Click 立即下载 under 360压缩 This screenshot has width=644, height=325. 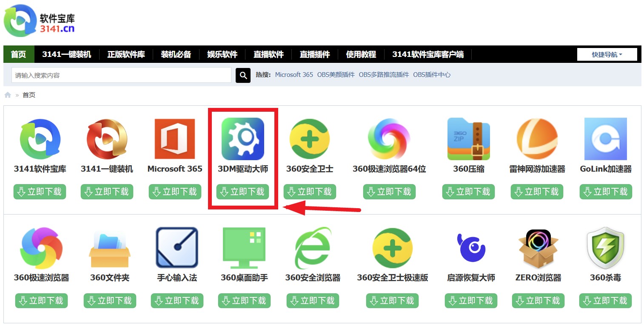[x=468, y=192]
